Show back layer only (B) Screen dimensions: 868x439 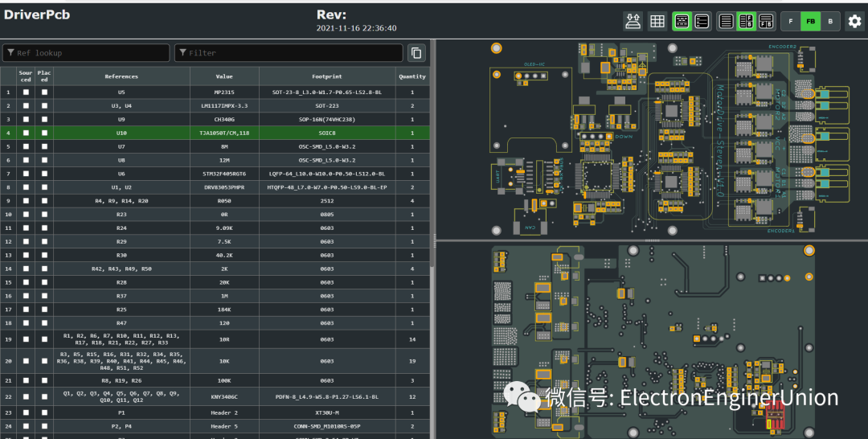(830, 22)
